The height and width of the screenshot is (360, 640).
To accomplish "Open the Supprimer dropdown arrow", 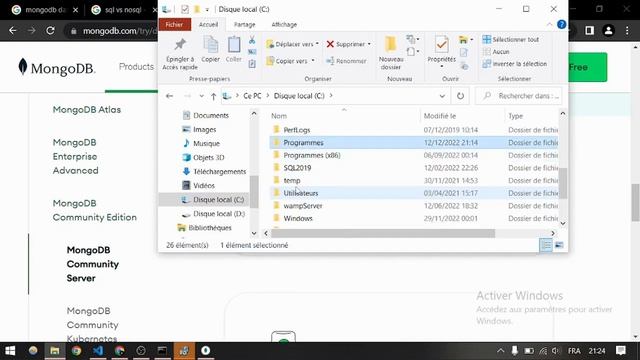I will (x=369, y=44).
